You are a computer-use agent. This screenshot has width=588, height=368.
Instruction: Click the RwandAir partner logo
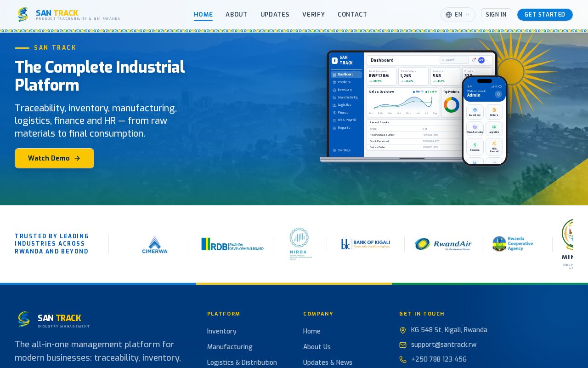point(443,244)
